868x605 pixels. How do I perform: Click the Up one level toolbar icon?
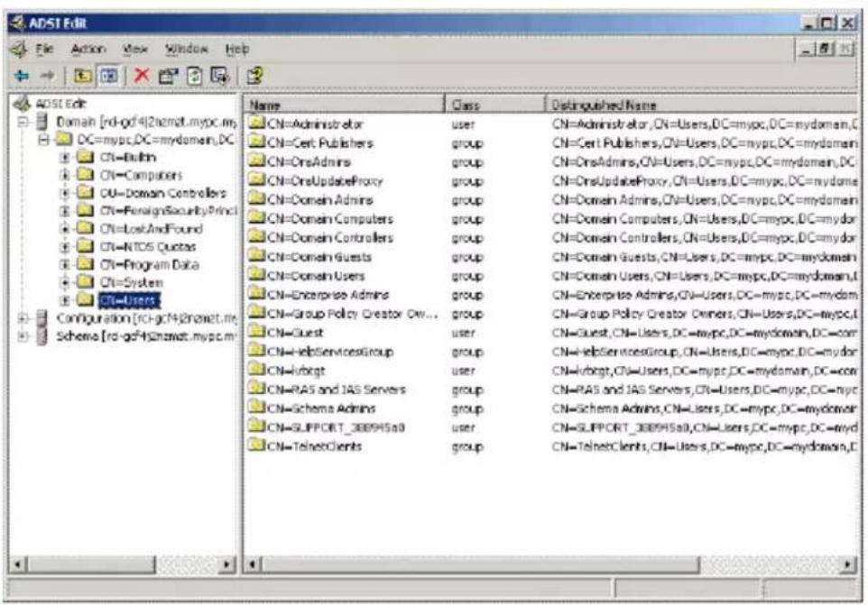pyautogui.click(x=82, y=75)
